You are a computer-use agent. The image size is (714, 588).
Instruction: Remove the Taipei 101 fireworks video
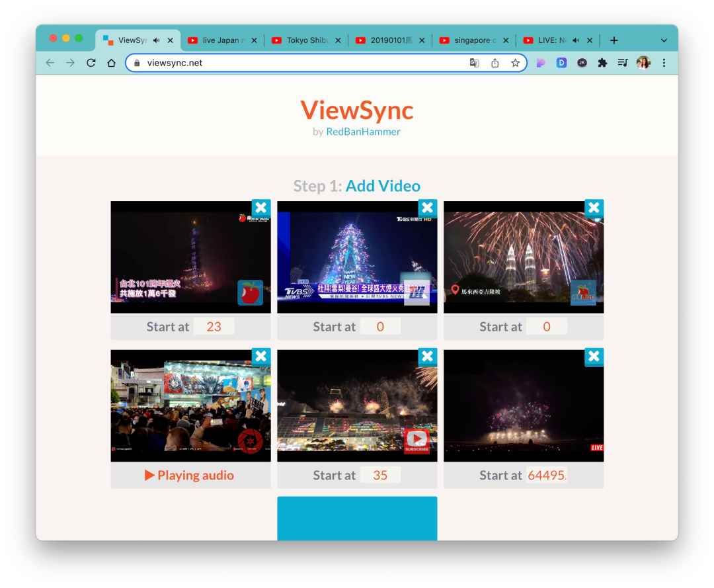point(261,208)
